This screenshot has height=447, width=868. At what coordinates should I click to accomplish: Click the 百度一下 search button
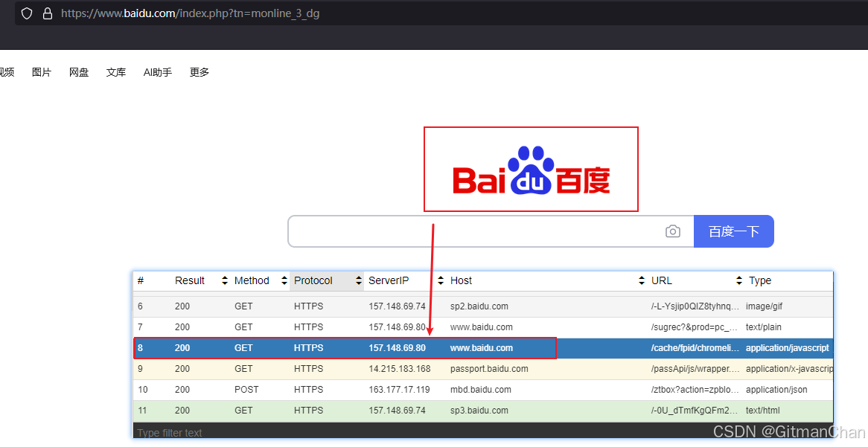[733, 231]
